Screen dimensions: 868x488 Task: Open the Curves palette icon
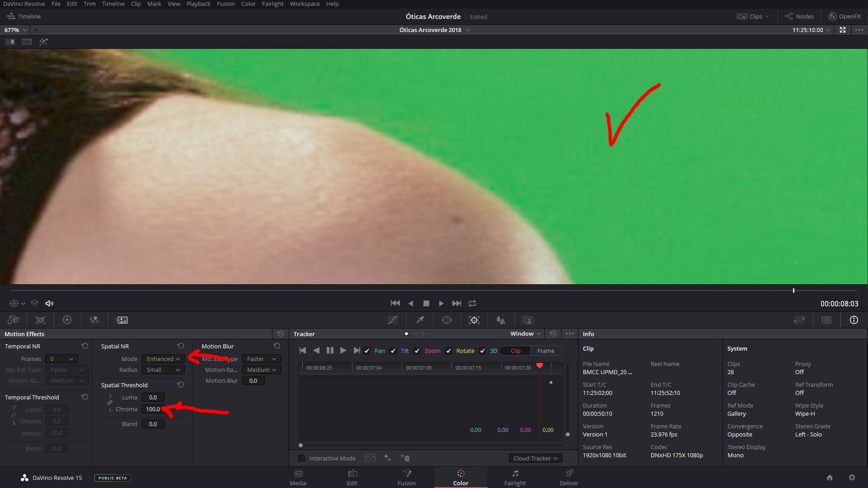tap(393, 320)
